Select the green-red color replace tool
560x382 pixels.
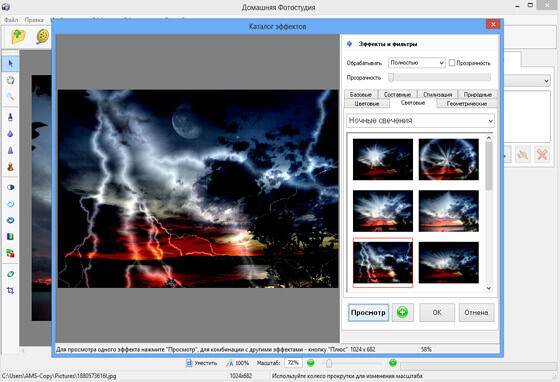[10, 253]
